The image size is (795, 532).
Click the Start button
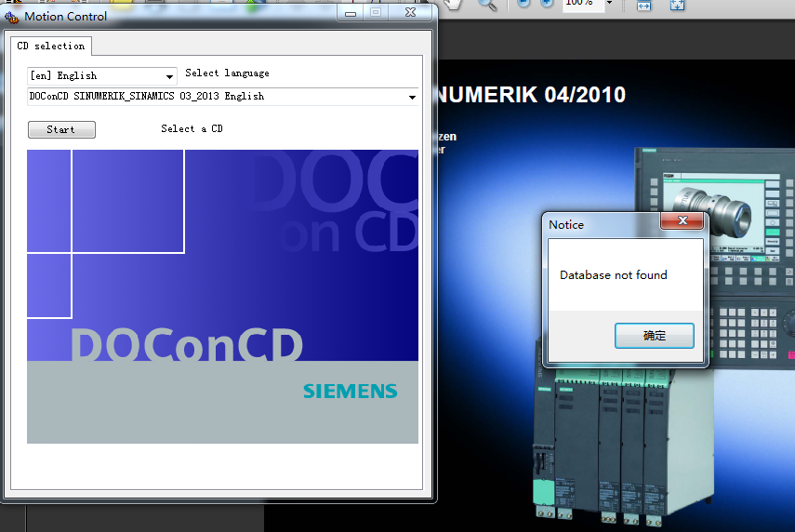[x=61, y=130]
